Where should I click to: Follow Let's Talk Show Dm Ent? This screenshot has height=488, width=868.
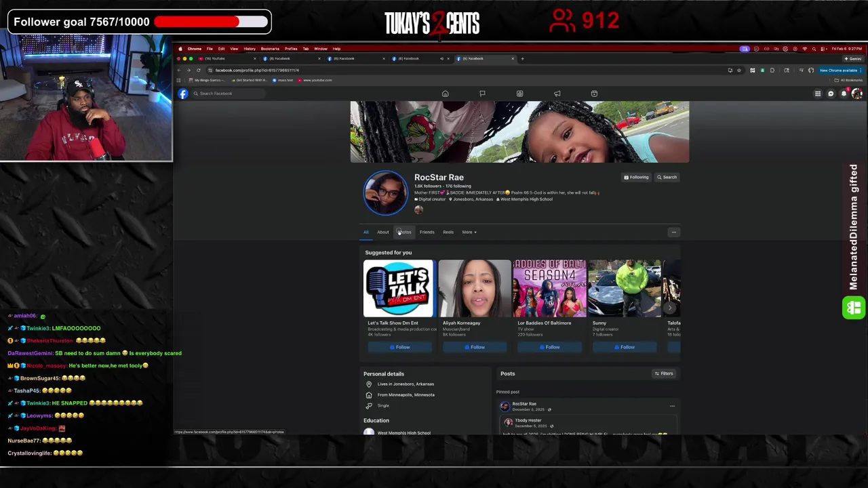pos(399,348)
